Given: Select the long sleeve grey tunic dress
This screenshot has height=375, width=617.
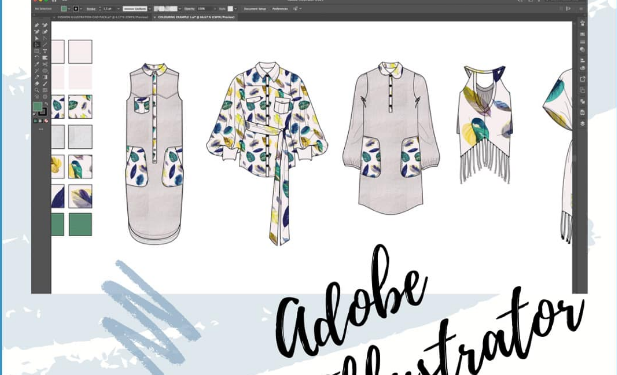Looking at the screenshot, I should (391, 138).
